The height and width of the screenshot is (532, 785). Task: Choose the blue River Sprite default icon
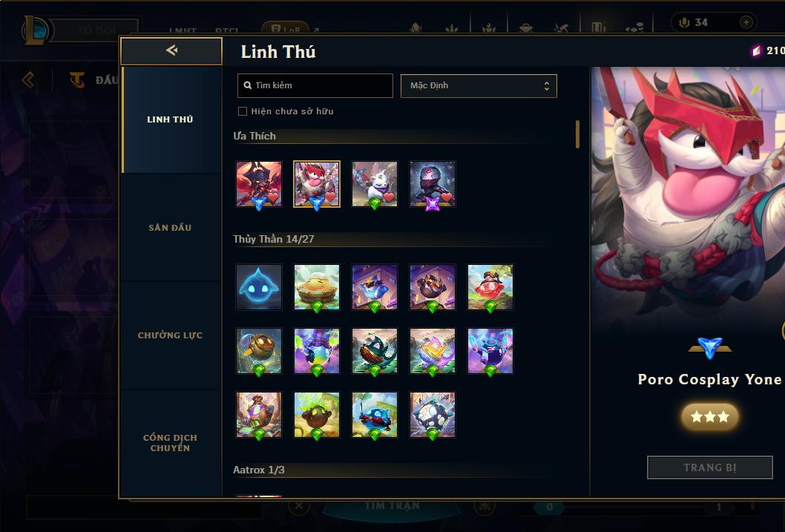[x=259, y=287]
